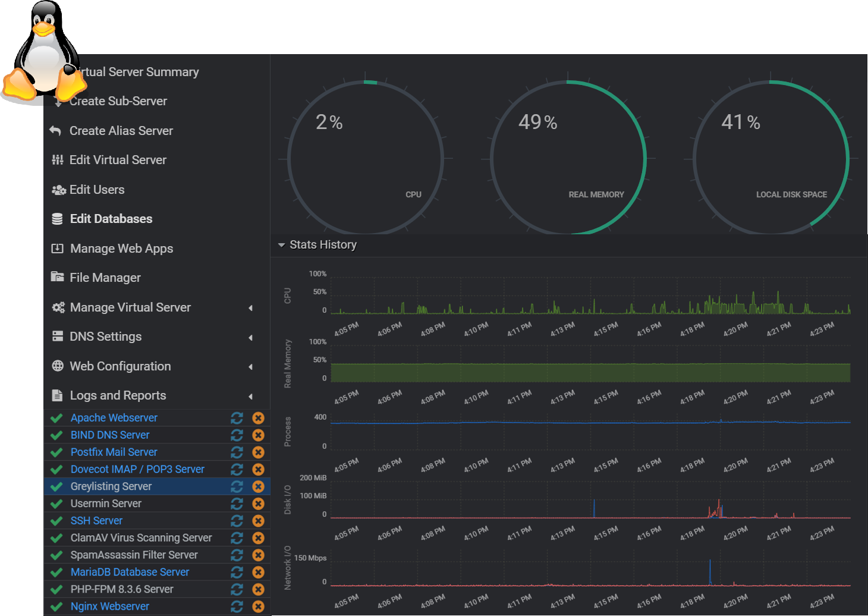Click ClamAV Virus Scanning Server status checkmark

click(x=56, y=538)
